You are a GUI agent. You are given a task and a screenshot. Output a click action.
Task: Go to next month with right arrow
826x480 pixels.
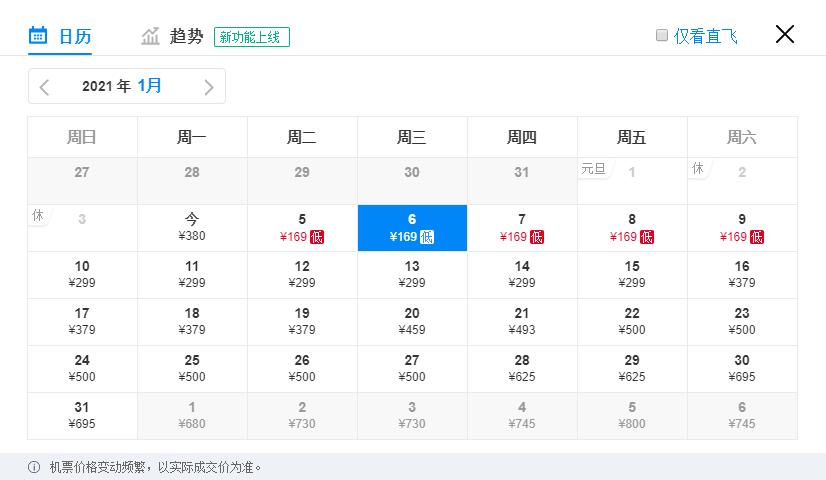[x=209, y=86]
